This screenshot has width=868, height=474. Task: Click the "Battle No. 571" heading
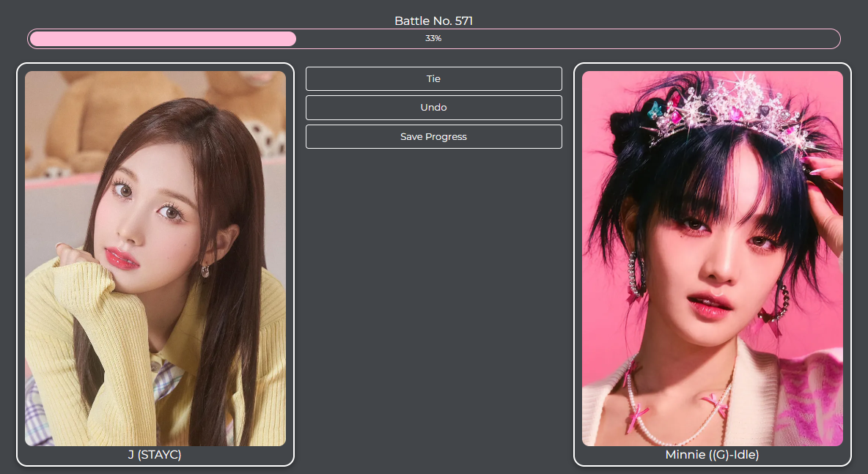click(x=433, y=21)
